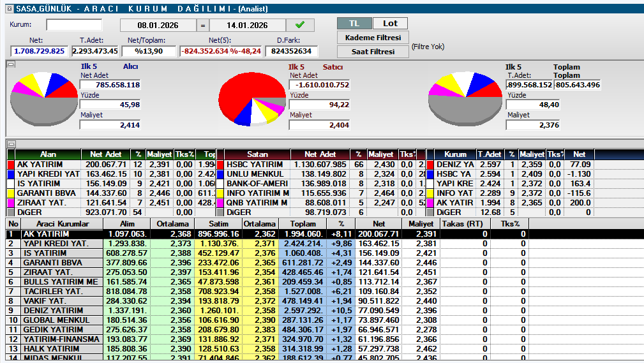Select the TL display mode
Image resolution: width=644 pixels, height=363 pixels.
tap(354, 23)
